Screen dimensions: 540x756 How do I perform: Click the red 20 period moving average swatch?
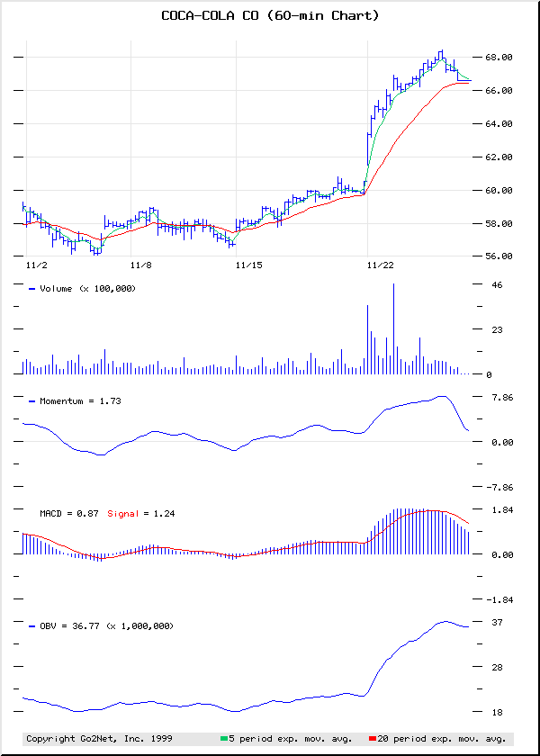[x=373, y=739]
